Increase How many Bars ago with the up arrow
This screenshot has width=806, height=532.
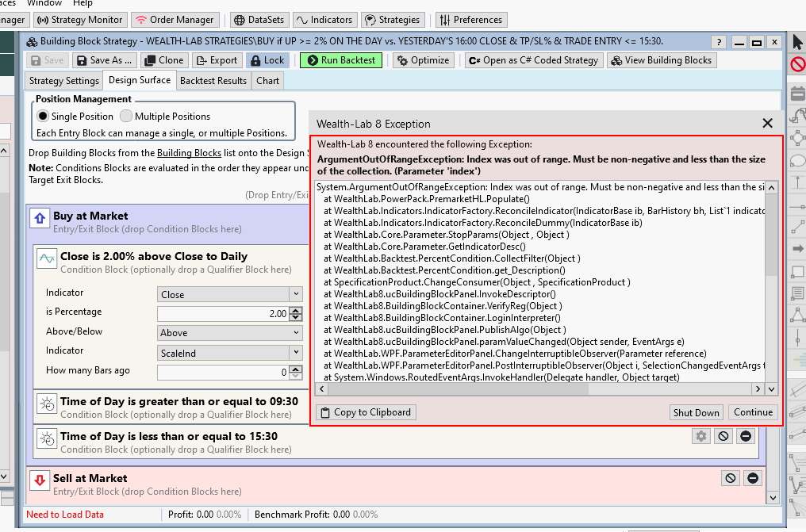[x=296, y=369]
